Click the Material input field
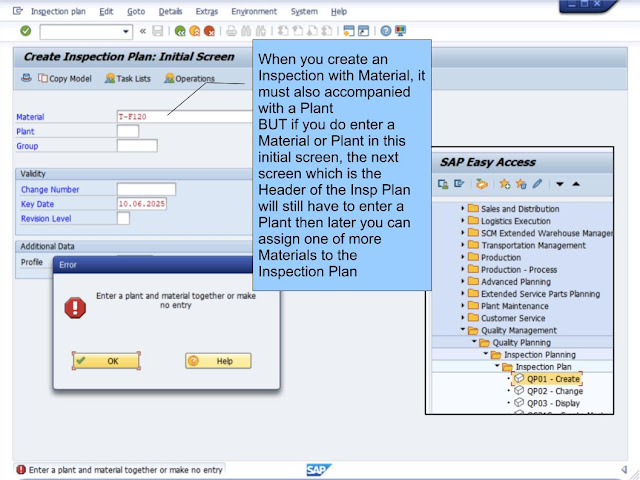 click(x=184, y=117)
